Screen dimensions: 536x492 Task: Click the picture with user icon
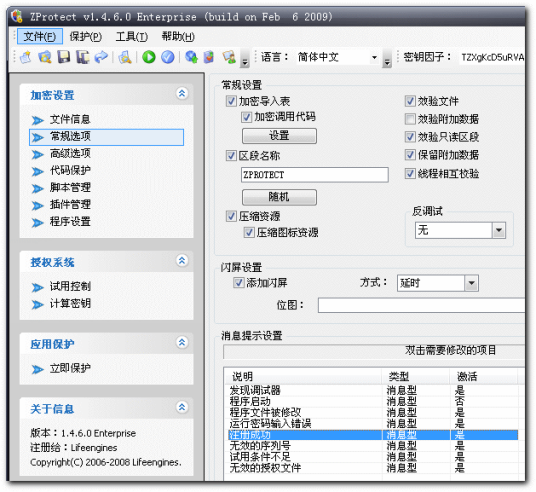229,57
